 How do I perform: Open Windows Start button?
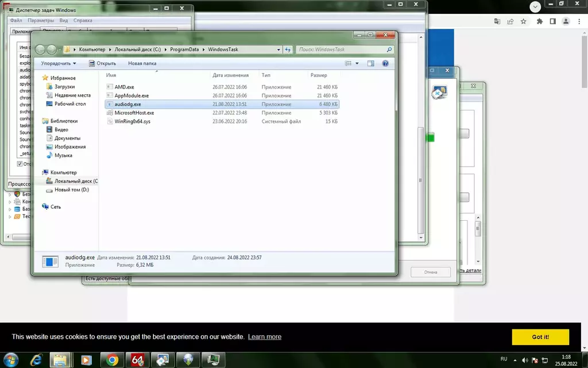click(10, 360)
